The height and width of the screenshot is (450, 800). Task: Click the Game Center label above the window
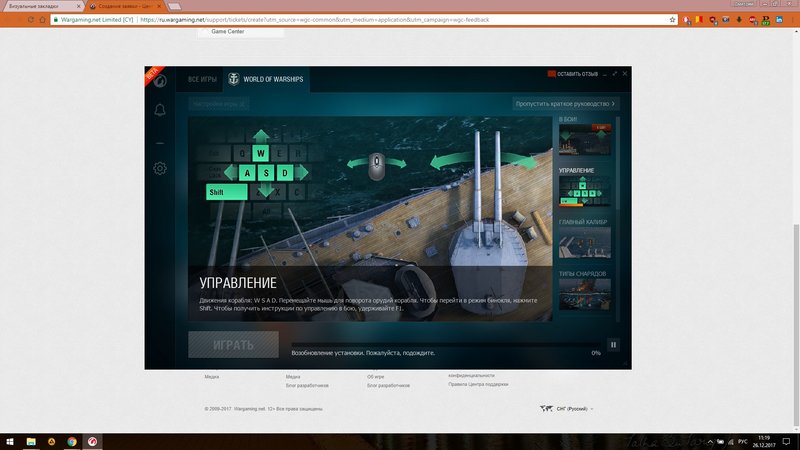tap(228, 32)
